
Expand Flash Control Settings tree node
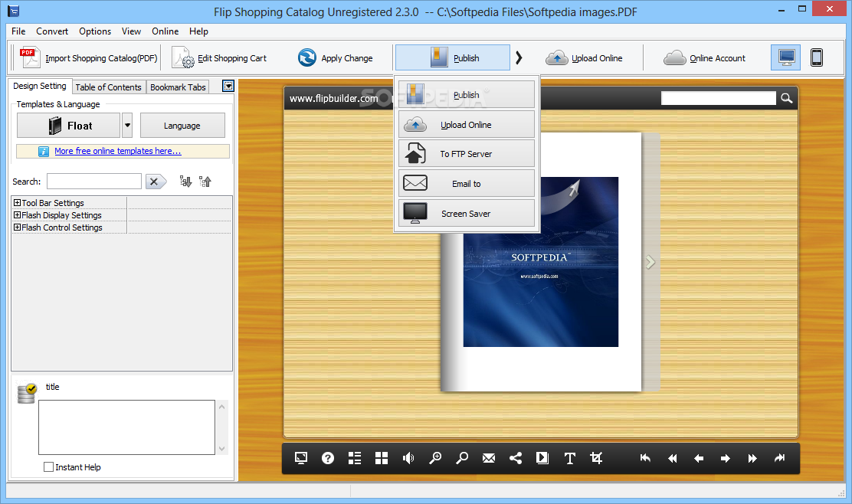click(17, 227)
